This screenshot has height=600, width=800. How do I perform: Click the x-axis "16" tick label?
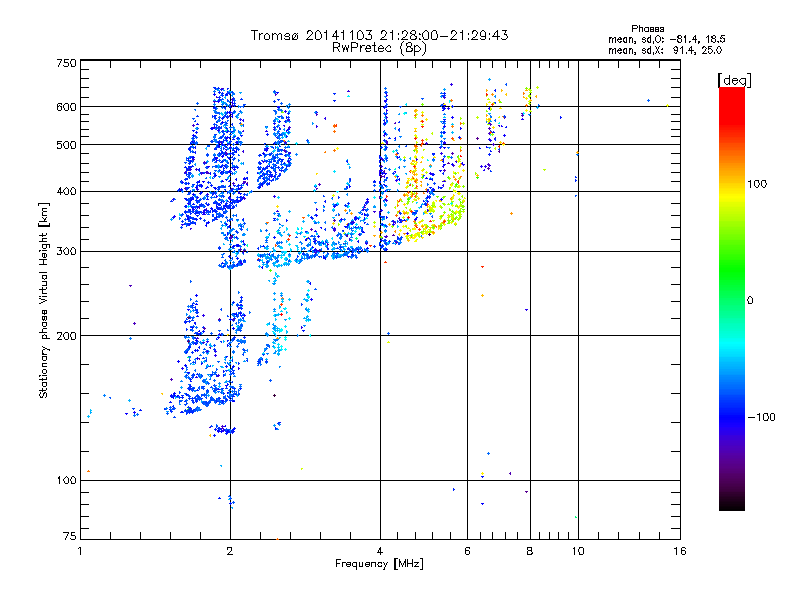point(680,551)
